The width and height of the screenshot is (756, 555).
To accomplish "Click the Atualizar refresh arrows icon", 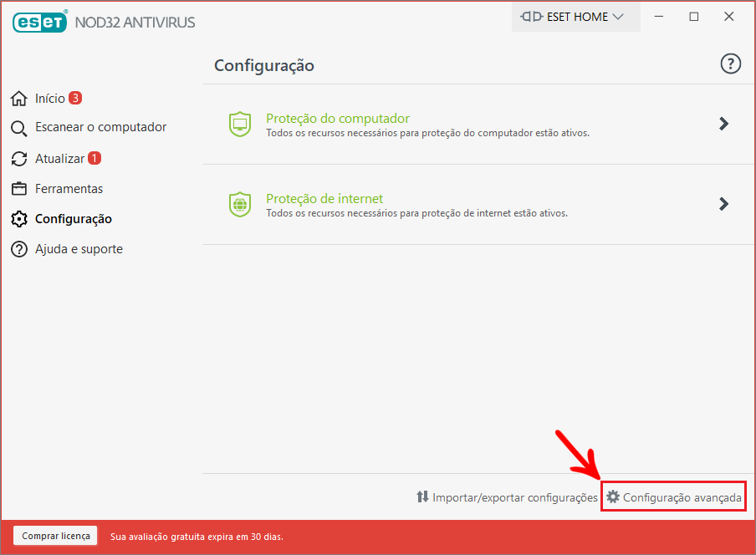I will click(18, 159).
